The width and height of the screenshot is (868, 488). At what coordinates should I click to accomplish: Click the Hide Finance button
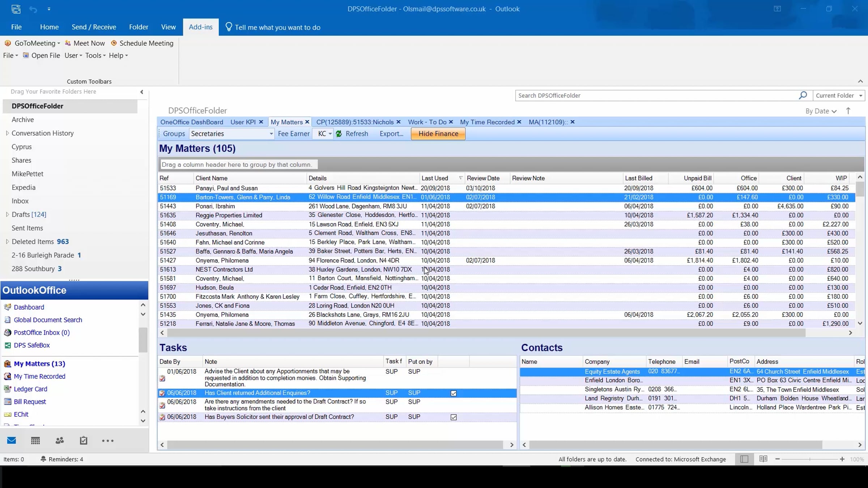click(x=438, y=134)
